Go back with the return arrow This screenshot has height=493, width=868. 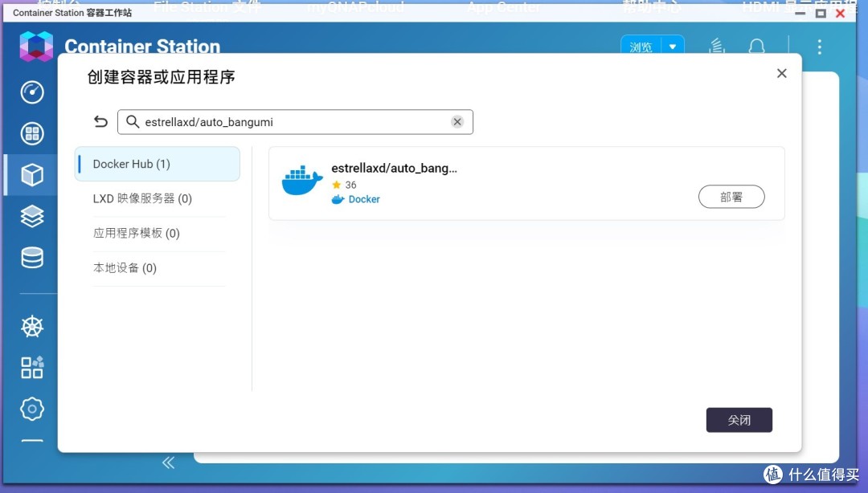100,122
